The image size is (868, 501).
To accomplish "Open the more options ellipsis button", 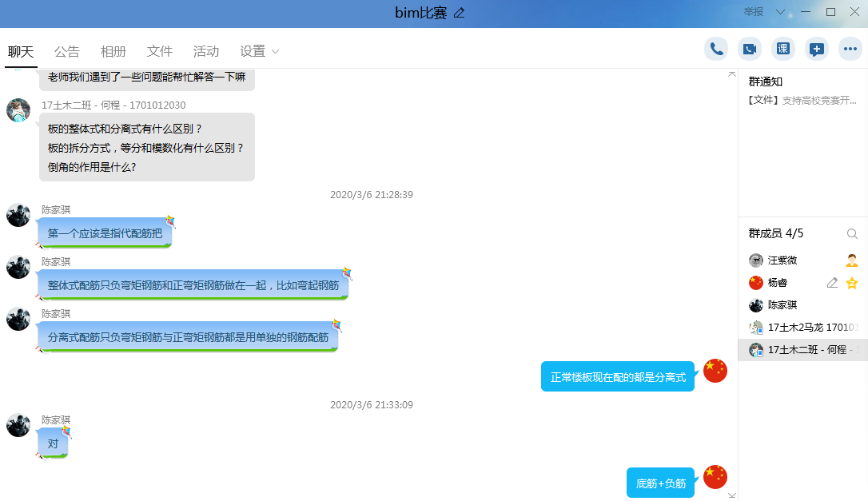I will click(x=850, y=49).
